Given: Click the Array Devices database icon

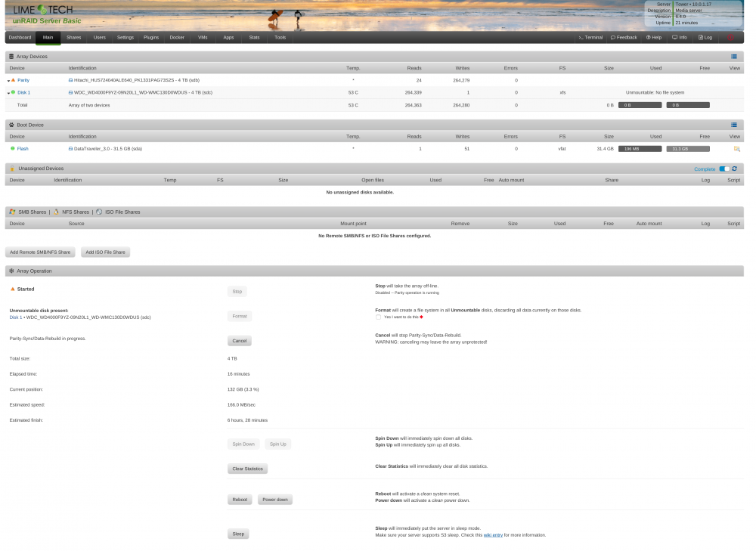Looking at the screenshot, I should (x=11, y=57).
